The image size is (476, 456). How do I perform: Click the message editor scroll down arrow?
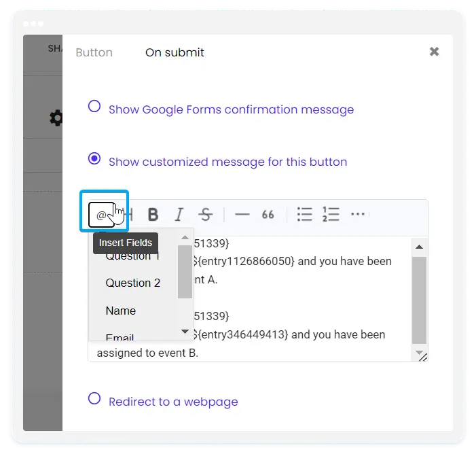tap(419, 353)
